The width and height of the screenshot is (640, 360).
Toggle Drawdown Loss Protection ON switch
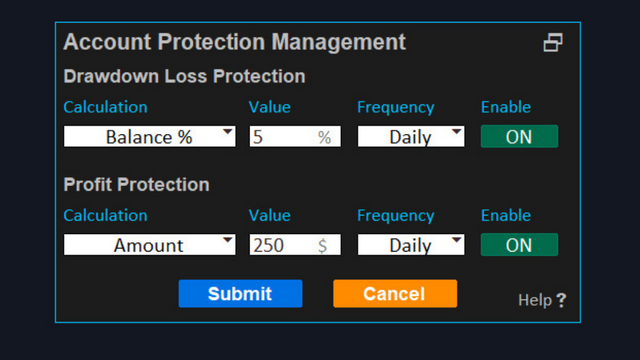[x=519, y=136]
